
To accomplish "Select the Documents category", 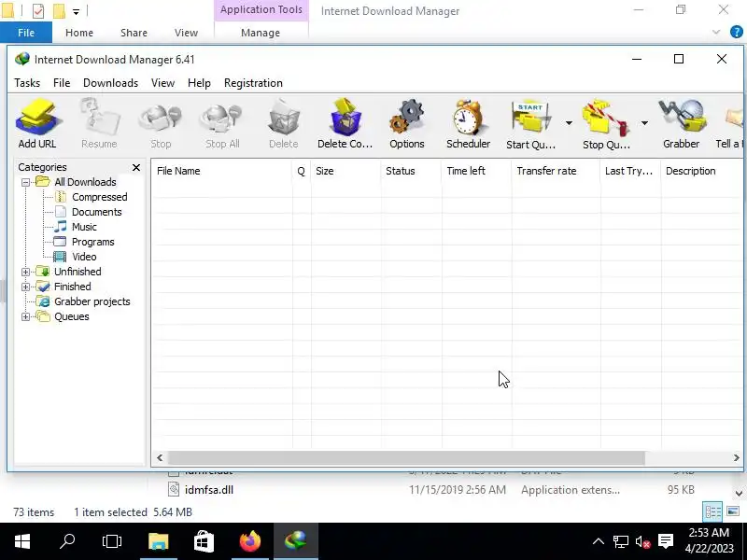I will (97, 212).
